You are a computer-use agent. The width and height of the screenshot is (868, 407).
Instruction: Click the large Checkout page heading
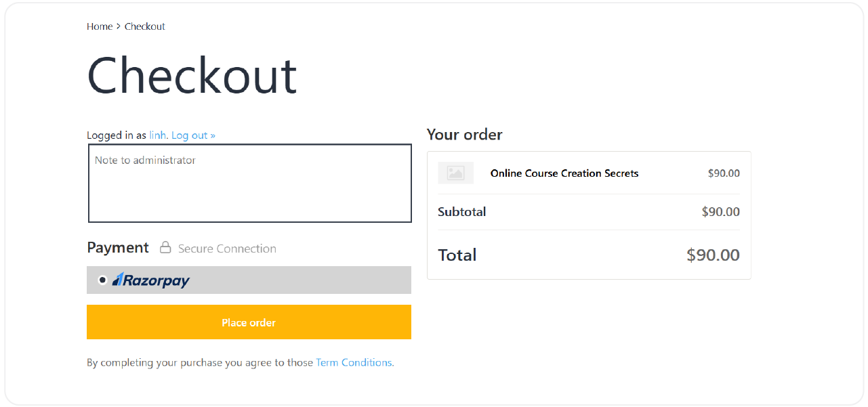(x=192, y=76)
